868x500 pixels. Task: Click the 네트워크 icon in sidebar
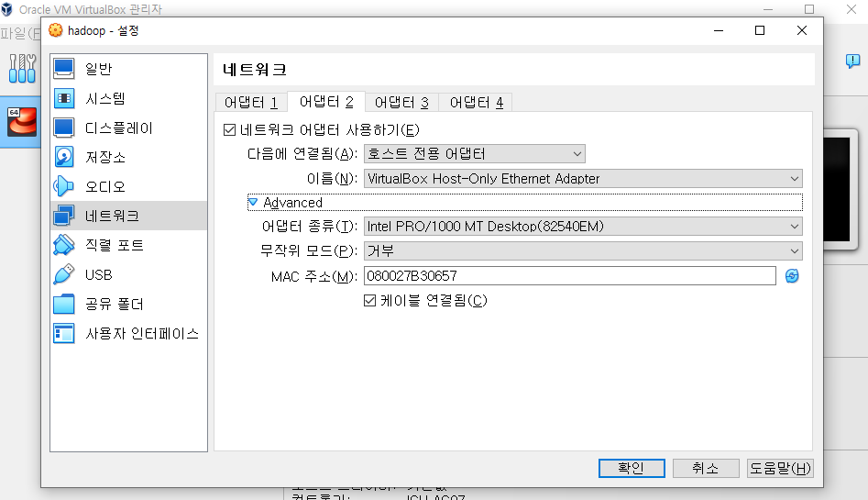coord(63,216)
